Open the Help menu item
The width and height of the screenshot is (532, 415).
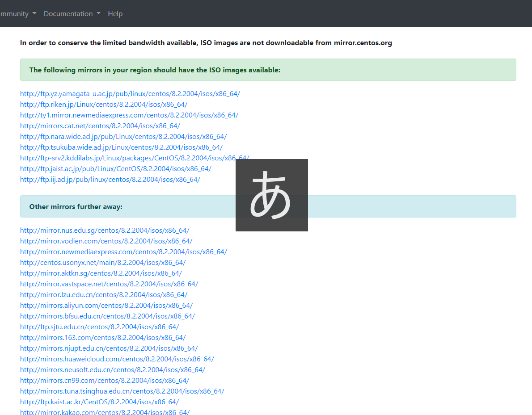tap(115, 13)
